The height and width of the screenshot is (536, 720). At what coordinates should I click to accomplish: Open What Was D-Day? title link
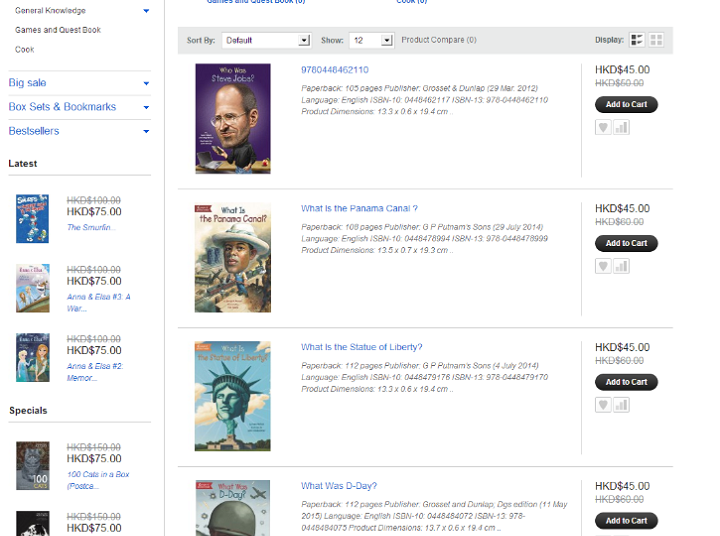tap(339, 486)
